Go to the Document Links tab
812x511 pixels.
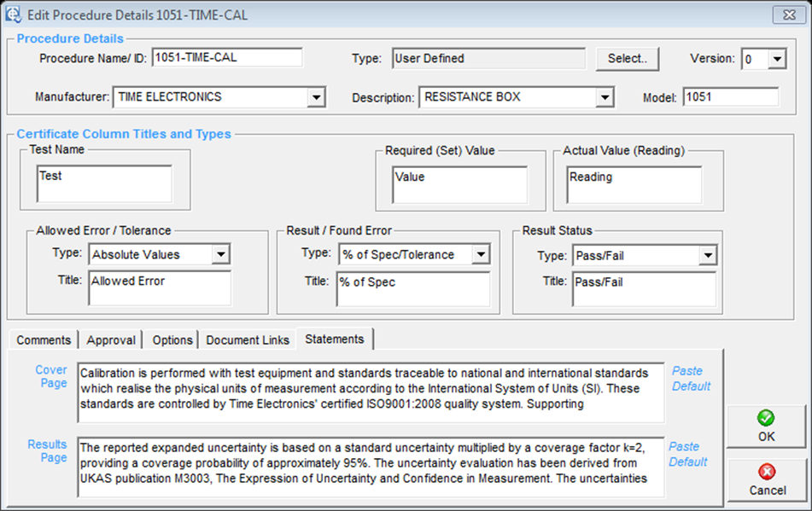pyautogui.click(x=248, y=340)
